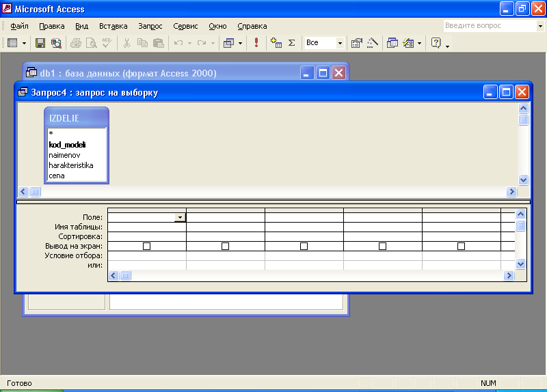Click table pane vertical scrollbar up arrow
The image size is (547, 392).
(x=523, y=109)
